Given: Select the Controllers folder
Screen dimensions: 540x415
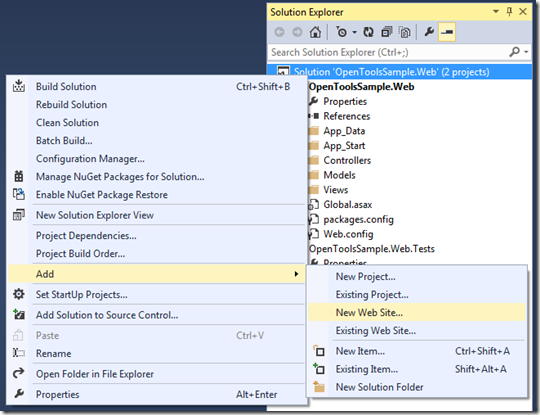Looking at the screenshot, I should pyautogui.click(x=347, y=160).
